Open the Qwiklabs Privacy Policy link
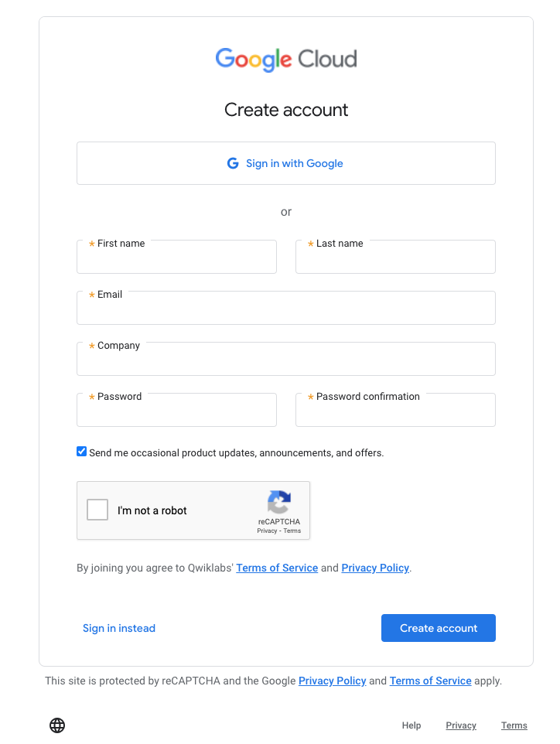Screen dimensions: 560x744 click(x=375, y=568)
